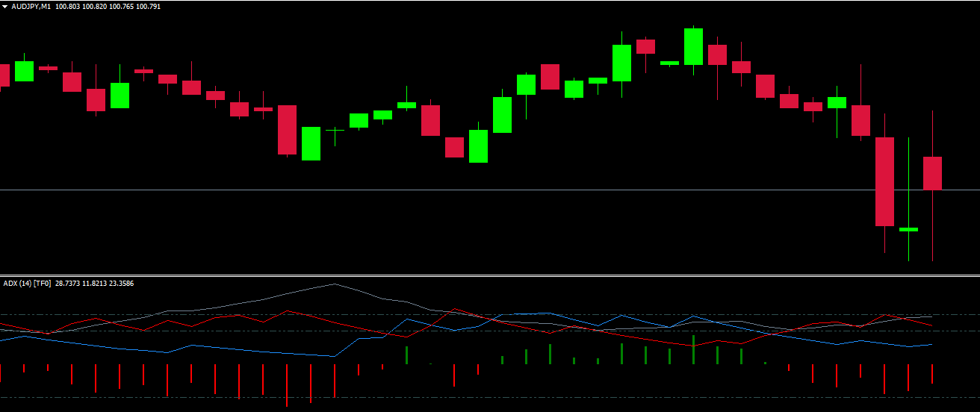
Task: Click the AUDJPY,M1 symbol label
Action: (x=31, y=7)
